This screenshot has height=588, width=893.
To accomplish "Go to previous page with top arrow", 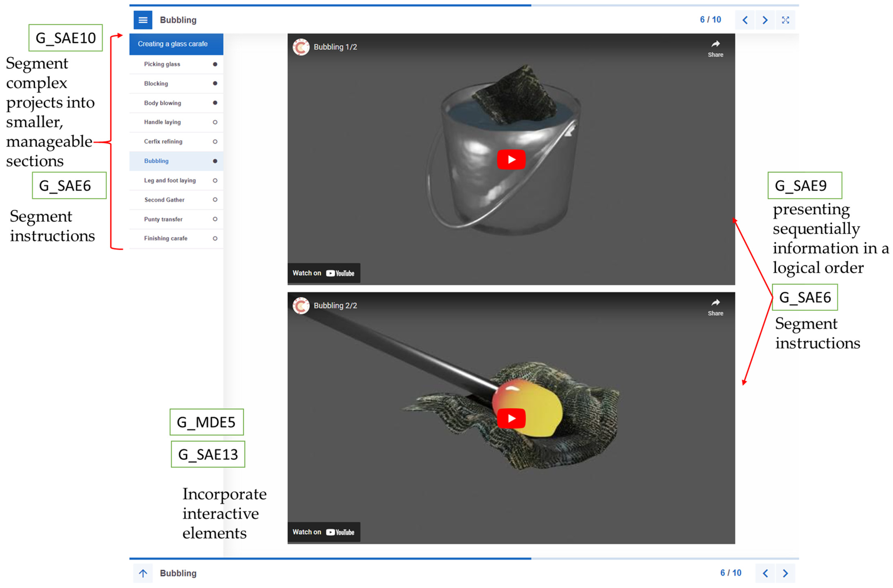I will click(745, 20).
